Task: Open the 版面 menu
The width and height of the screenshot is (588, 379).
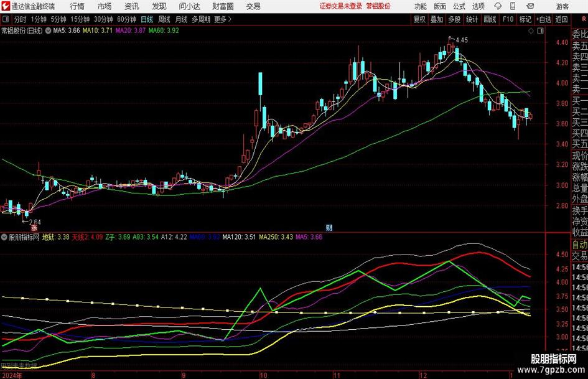Action: tap(440, 6)
